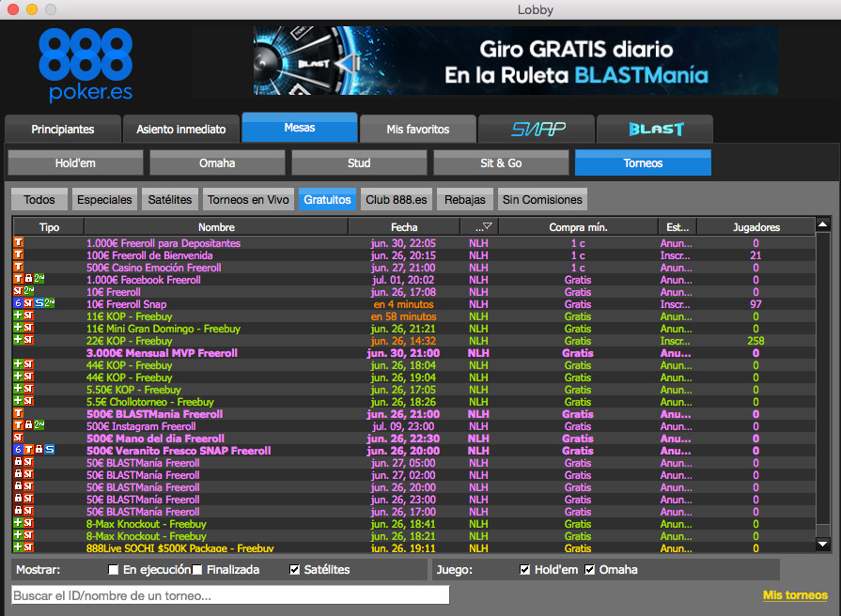Uncheck the Hold'em game checkbox
This screenshot has height=616, width=841.
(524, 569)
